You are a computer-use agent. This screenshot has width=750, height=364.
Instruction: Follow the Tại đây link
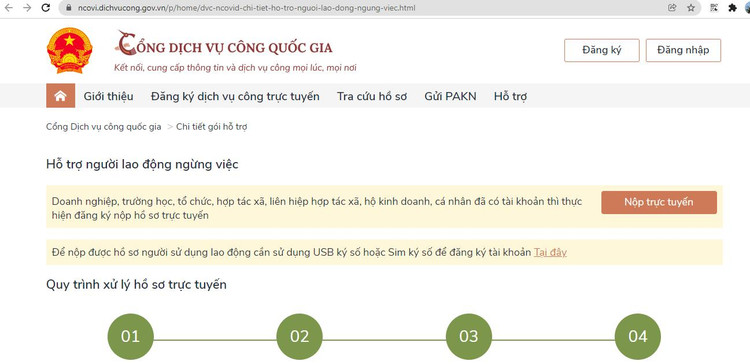550,252
